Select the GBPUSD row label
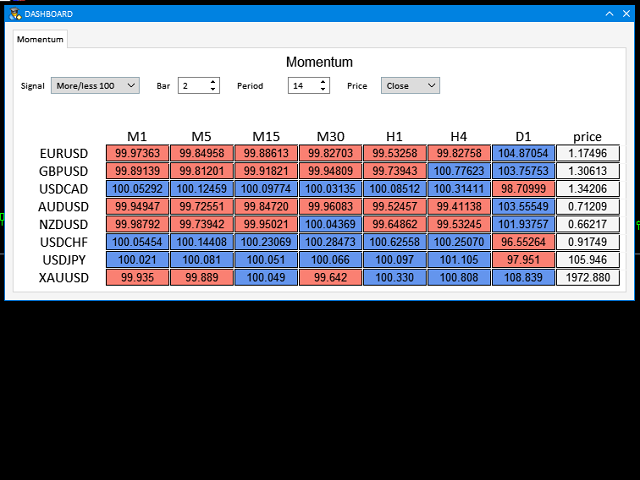This screenshot has width=640, height=480. click(64, 171)
